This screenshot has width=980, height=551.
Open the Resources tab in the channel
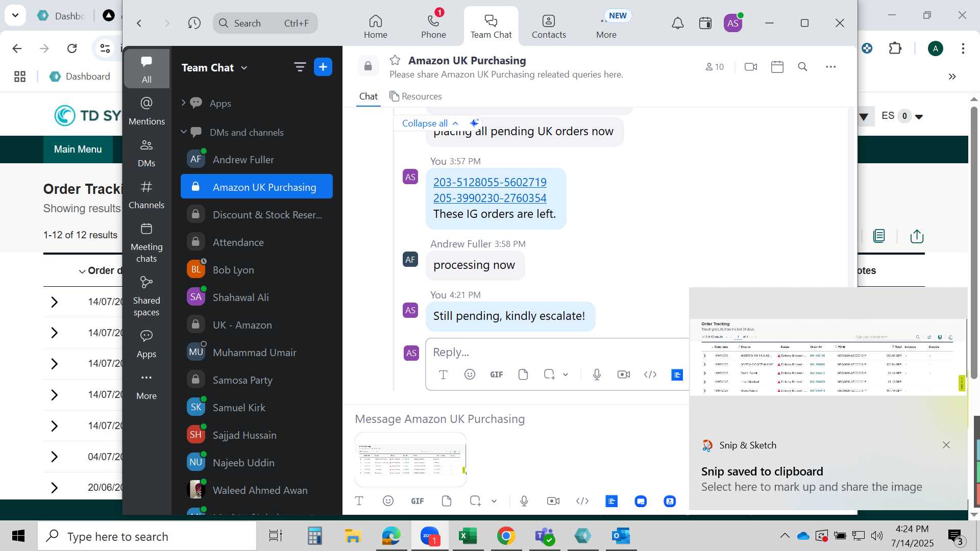[415, 96]
